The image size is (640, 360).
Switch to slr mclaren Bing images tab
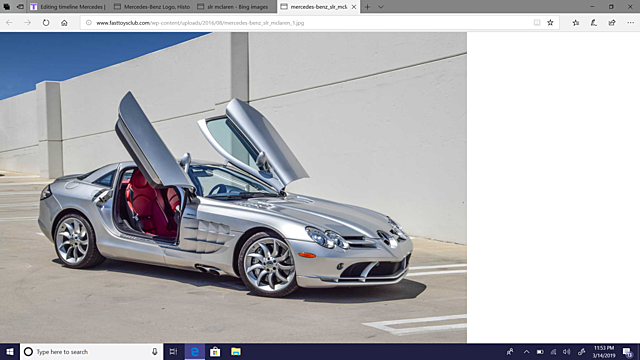pos(235,7)
